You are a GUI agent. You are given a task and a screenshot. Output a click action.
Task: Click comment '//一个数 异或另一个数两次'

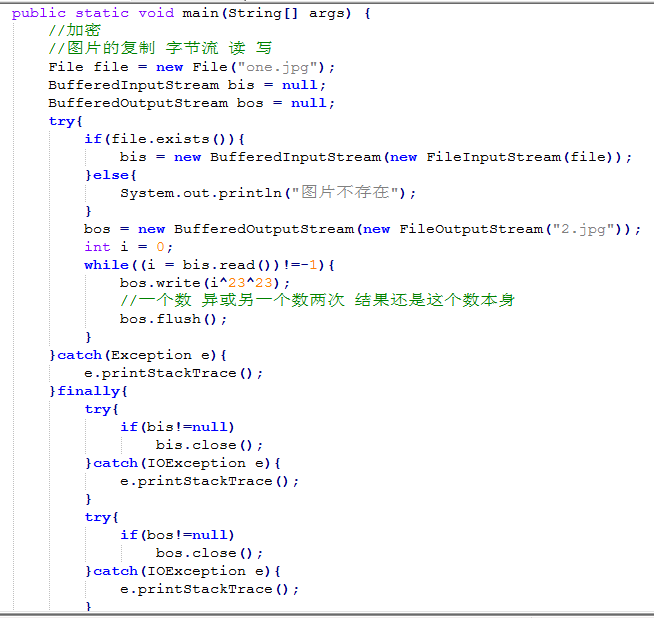point(232,300)
